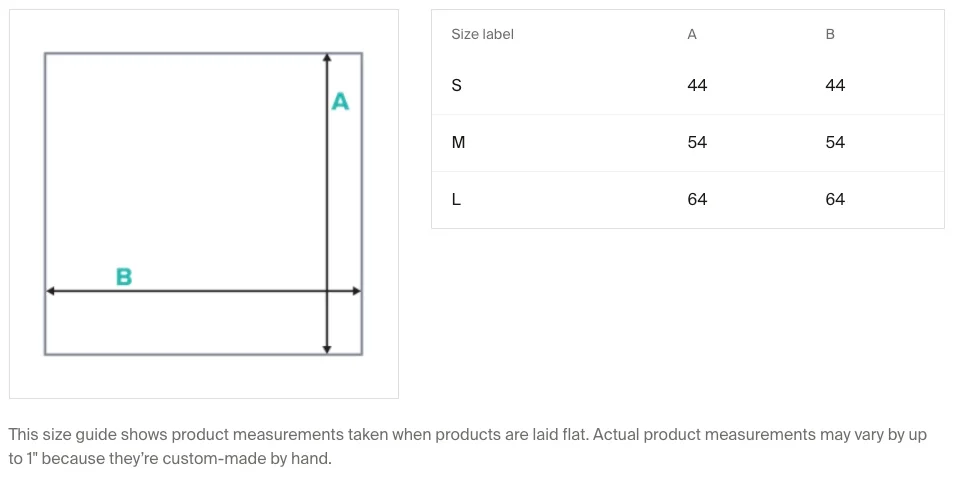954x484 pixels.
Task: Click the M size label row
Action: coord(458,143)
